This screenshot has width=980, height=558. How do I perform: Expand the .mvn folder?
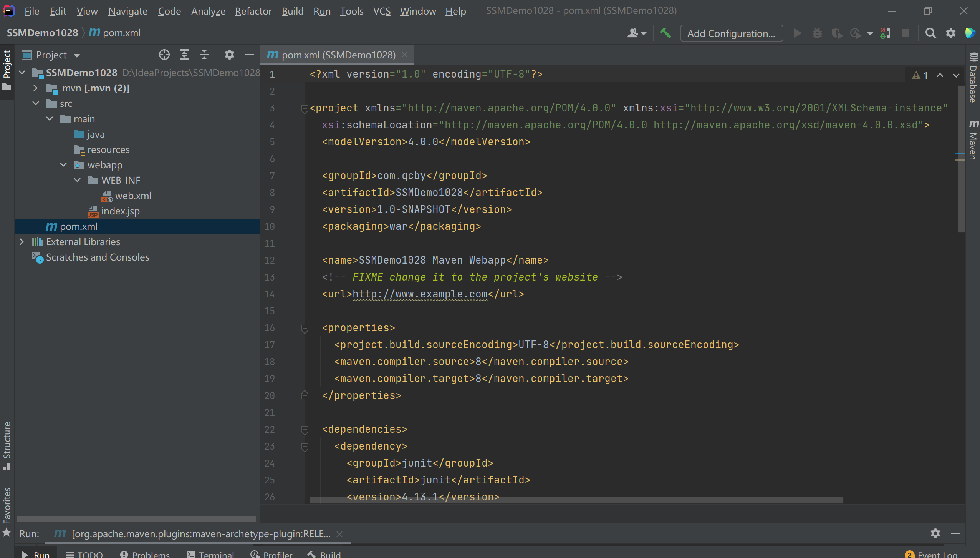(x=35, y=88)
